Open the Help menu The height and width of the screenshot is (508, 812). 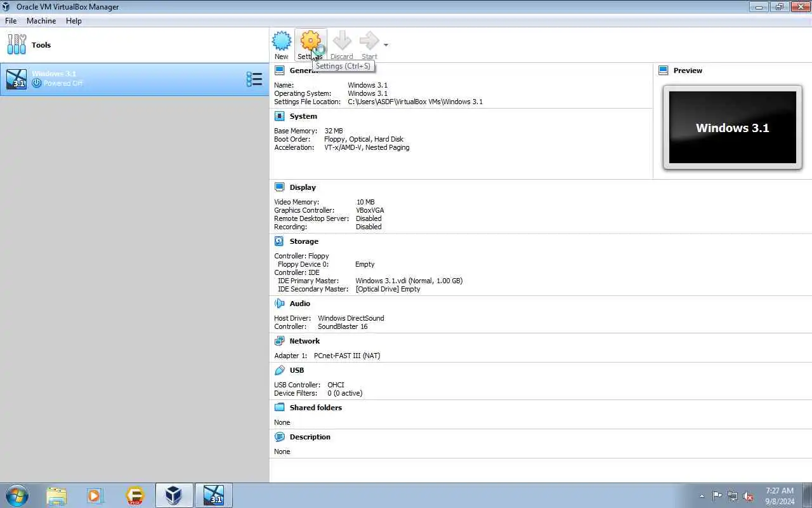tap(74, 21)
